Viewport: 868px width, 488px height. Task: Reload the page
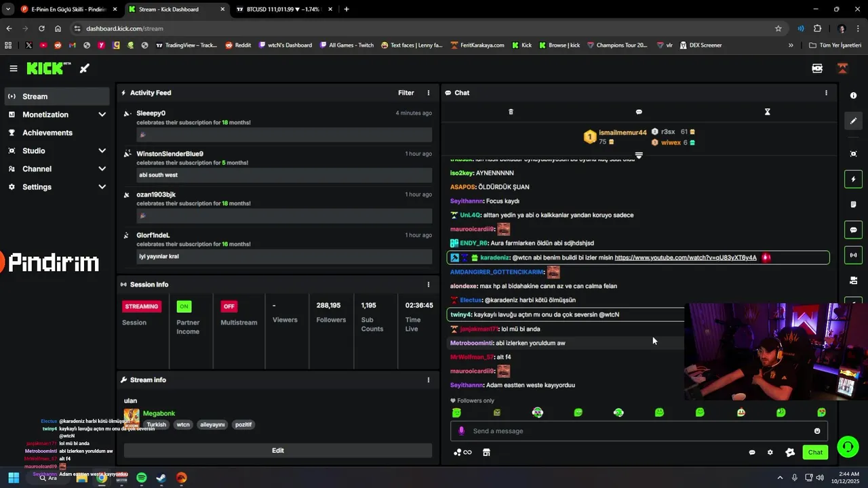[x=41, y=28]
